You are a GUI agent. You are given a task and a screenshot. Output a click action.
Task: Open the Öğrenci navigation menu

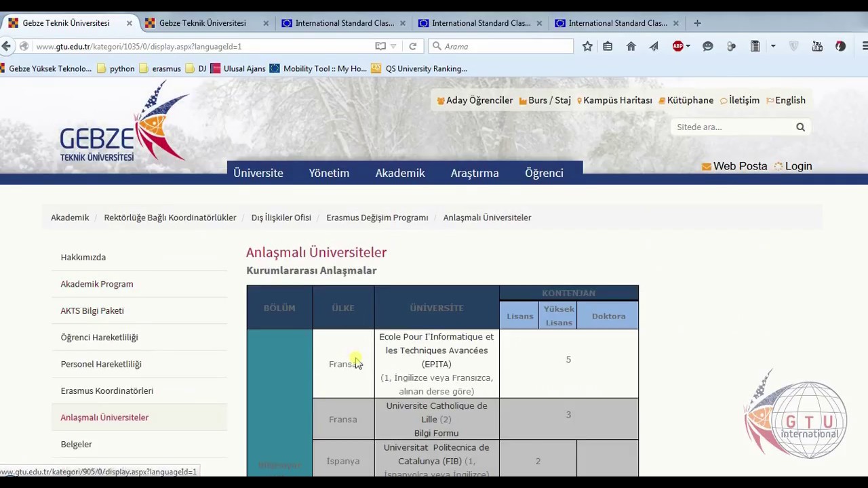544,173
